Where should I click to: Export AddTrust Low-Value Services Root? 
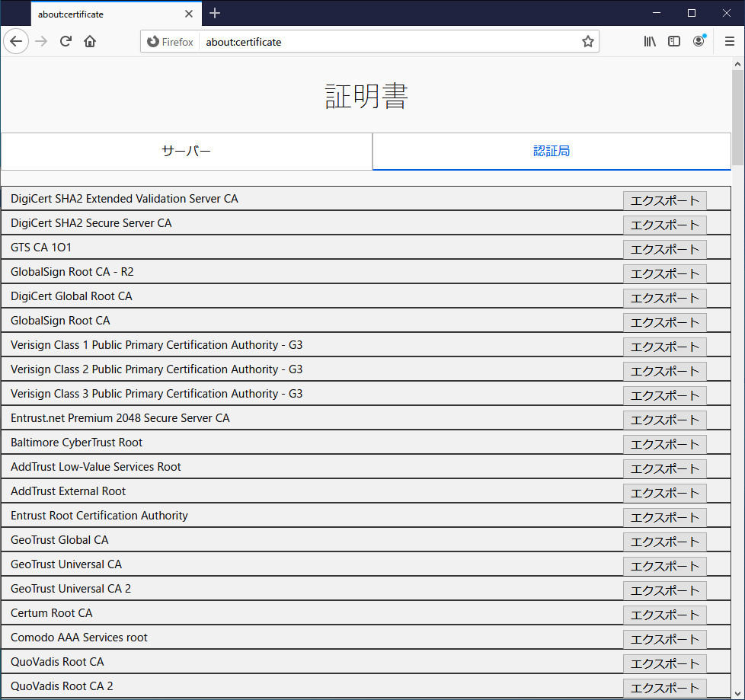pyautogui.click(x=665, y=469)
